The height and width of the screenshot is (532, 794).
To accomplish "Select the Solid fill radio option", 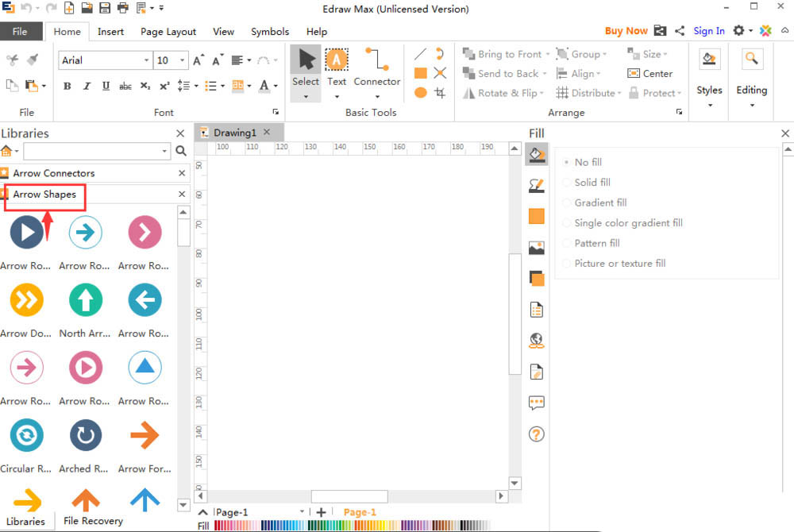I will click(x=566, y=183).
